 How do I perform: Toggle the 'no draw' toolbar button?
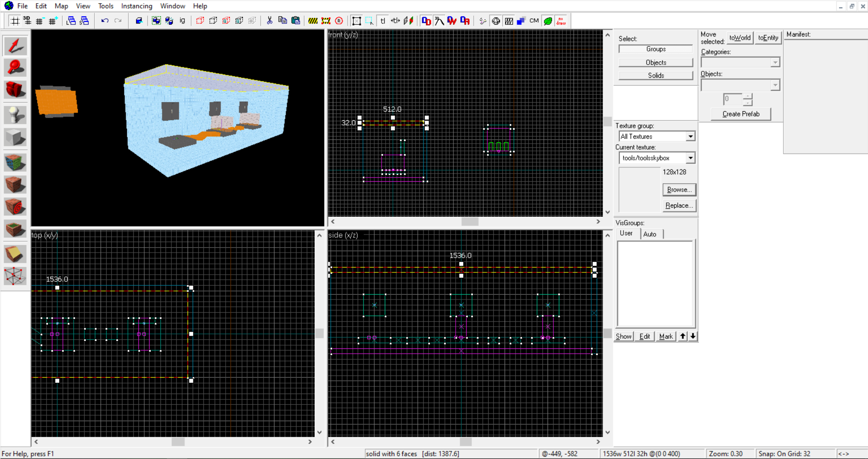pos(561,21)
